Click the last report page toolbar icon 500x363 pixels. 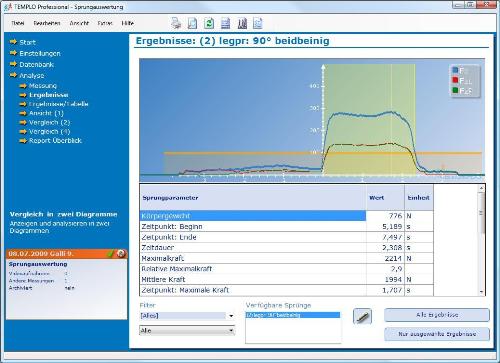pyautogui.click(x=258, y=23)
